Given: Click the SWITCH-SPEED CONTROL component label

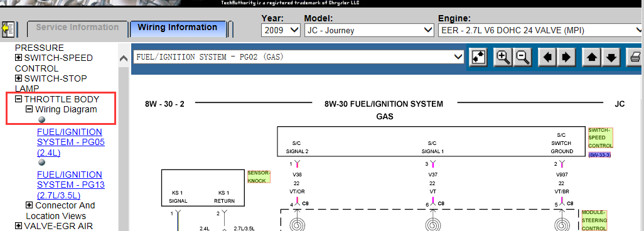Looking at the screenshot, I should point(600,137).
